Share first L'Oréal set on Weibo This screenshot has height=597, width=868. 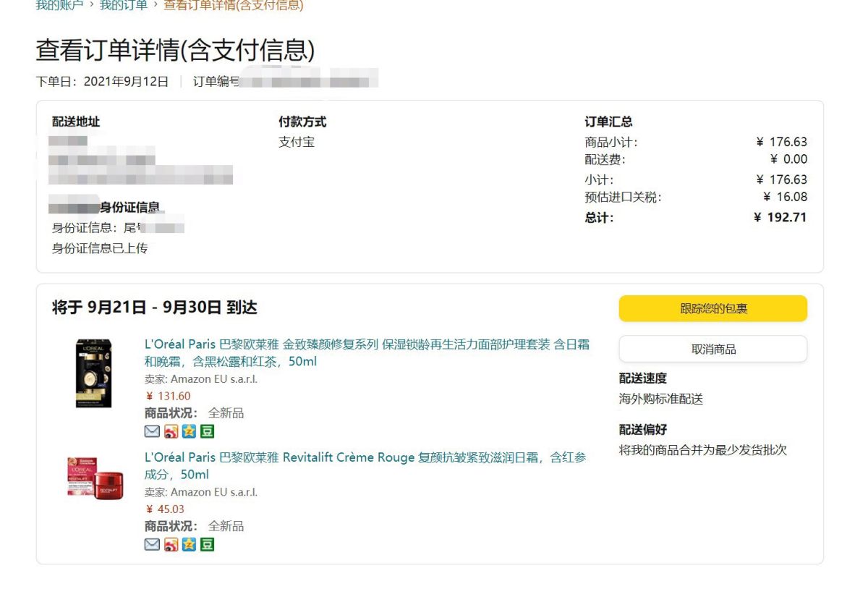click(x=171, y=431)
